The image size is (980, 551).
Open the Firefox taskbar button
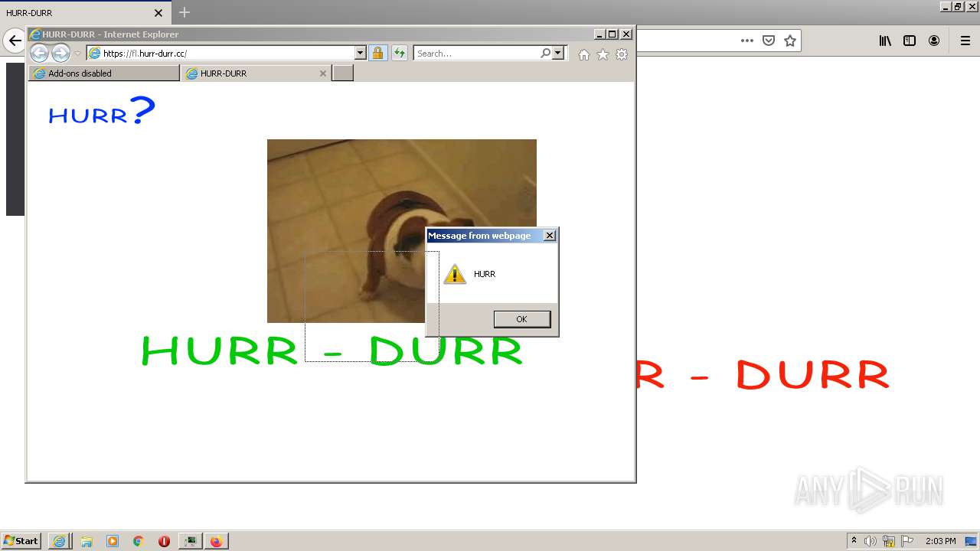[216, 541]
